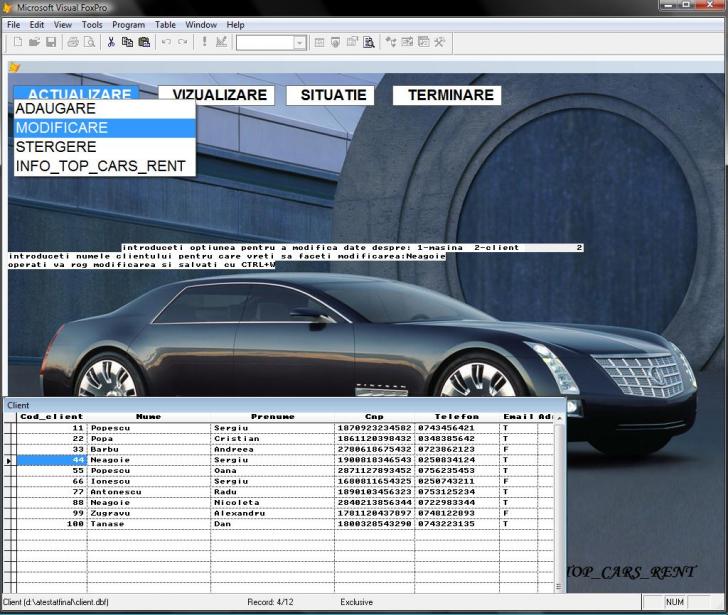Image resolution: width=728 pixels, height=615 pixels.
Task: Click the Cnp cell '1870923234582'
Action: 374,428
